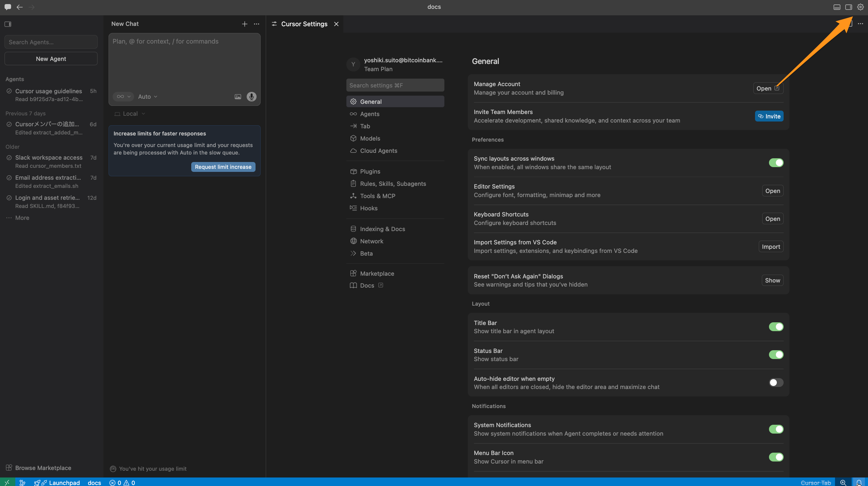Enable Auto-hide editor when empty
Viewport: 868px width, 486px height.
point(776,383)
